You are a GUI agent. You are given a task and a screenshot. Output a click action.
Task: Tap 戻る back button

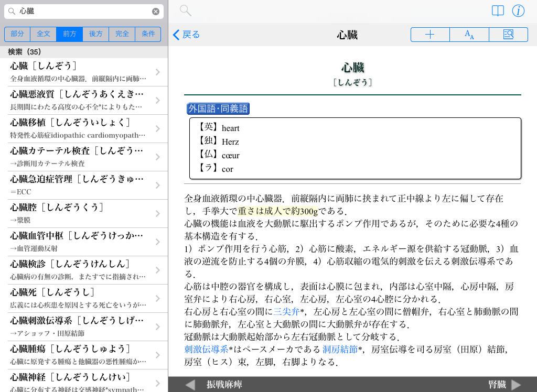coord(187,35)
